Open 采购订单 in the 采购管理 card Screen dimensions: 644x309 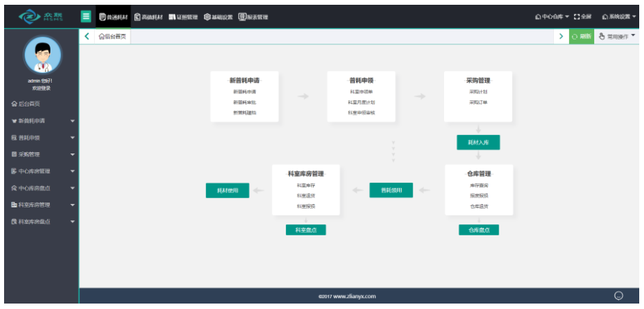478,102
